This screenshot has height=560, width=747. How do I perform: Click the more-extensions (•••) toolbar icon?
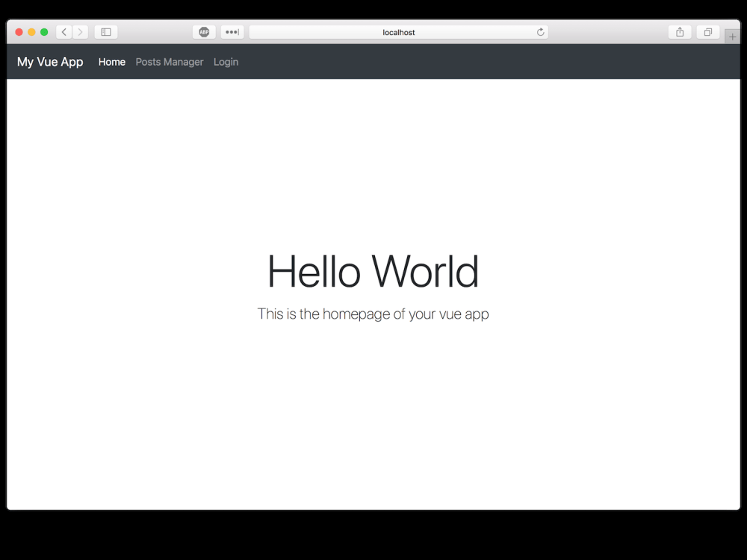click(231, 31)
